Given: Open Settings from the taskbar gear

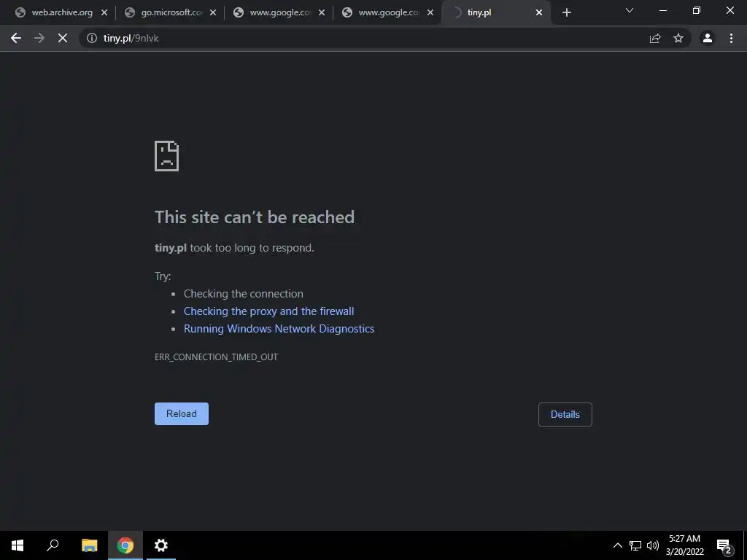Looking at the screenshot, I should (x=161, y=545).
